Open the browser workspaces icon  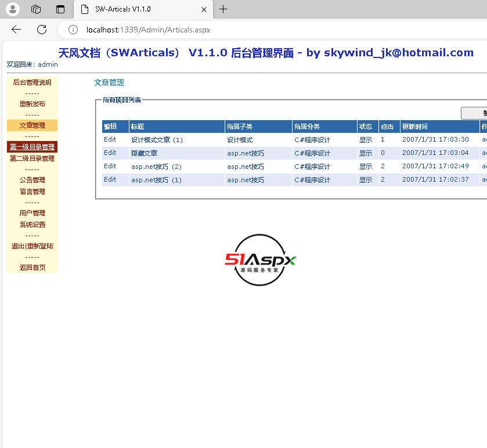(x=36, y=9)
